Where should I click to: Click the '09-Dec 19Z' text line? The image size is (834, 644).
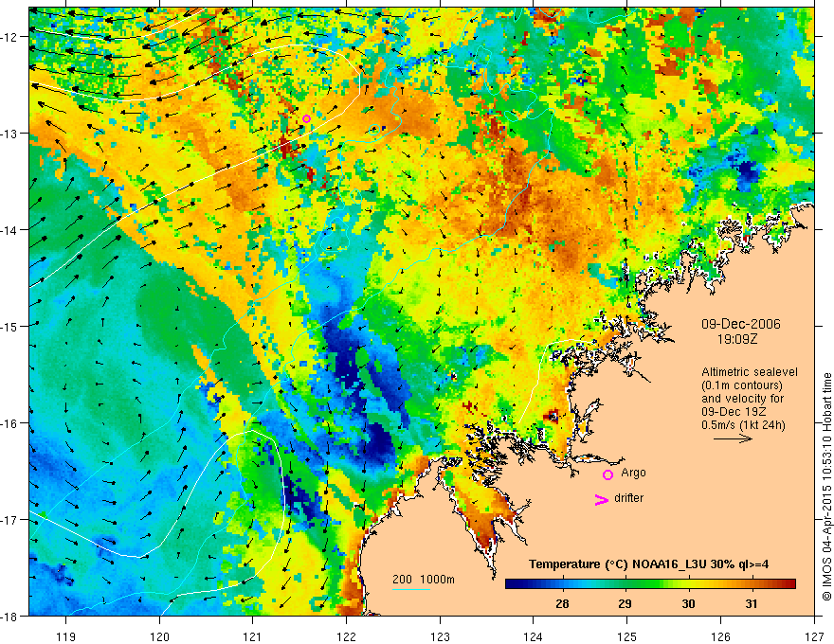(x=733, y=412)
